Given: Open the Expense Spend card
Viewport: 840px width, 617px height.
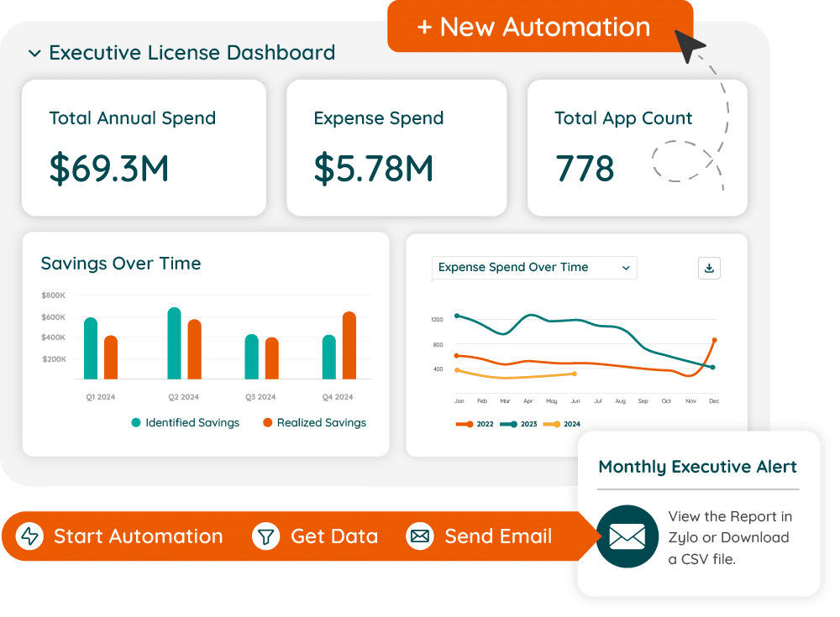Looking at the screenshot, I should [396, 148].
